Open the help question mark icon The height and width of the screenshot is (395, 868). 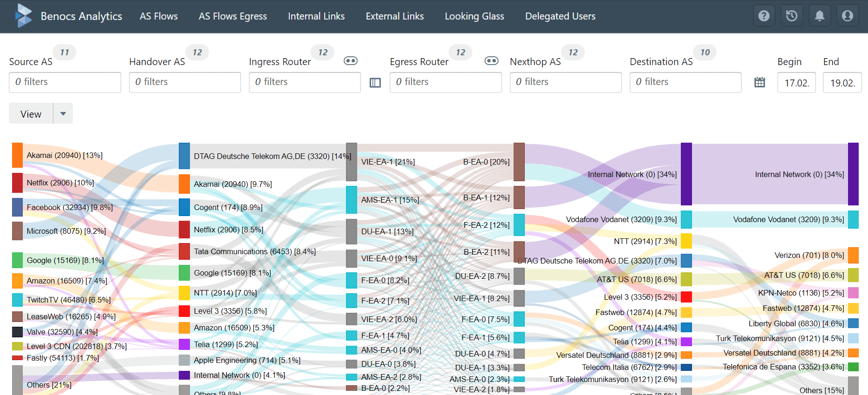[x=764, y=16]
